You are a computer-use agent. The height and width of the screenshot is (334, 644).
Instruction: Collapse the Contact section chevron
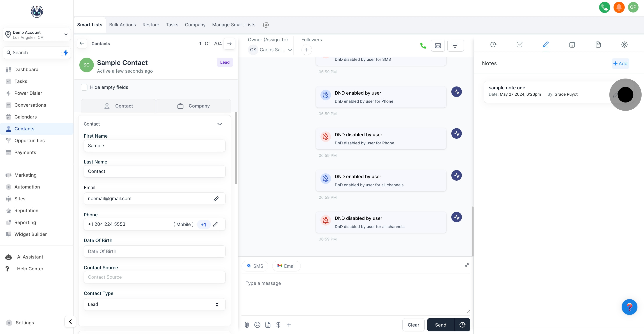219,124
